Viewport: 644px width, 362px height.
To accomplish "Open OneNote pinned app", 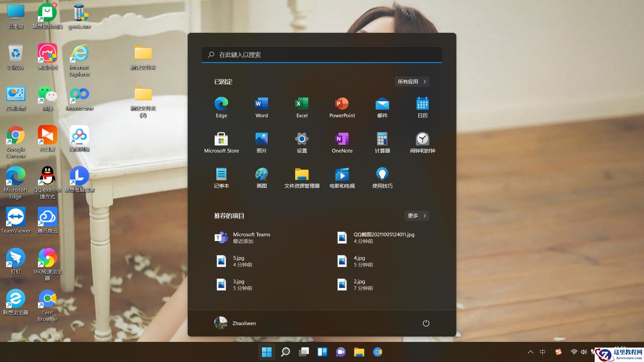I will (x=342, y=142).
